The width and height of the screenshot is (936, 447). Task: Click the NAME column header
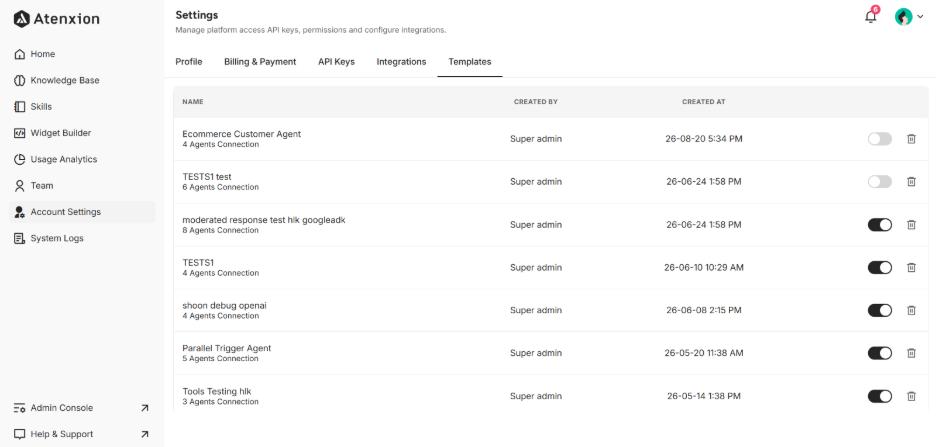tap(193, 101)
